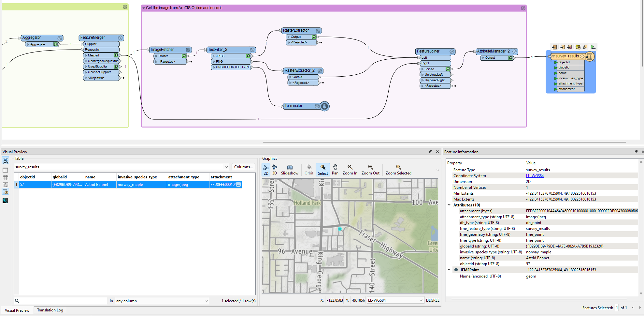Select the Pan tool
Image resolution: width=644 pixels, height=316 pixels.
point(335,169)
